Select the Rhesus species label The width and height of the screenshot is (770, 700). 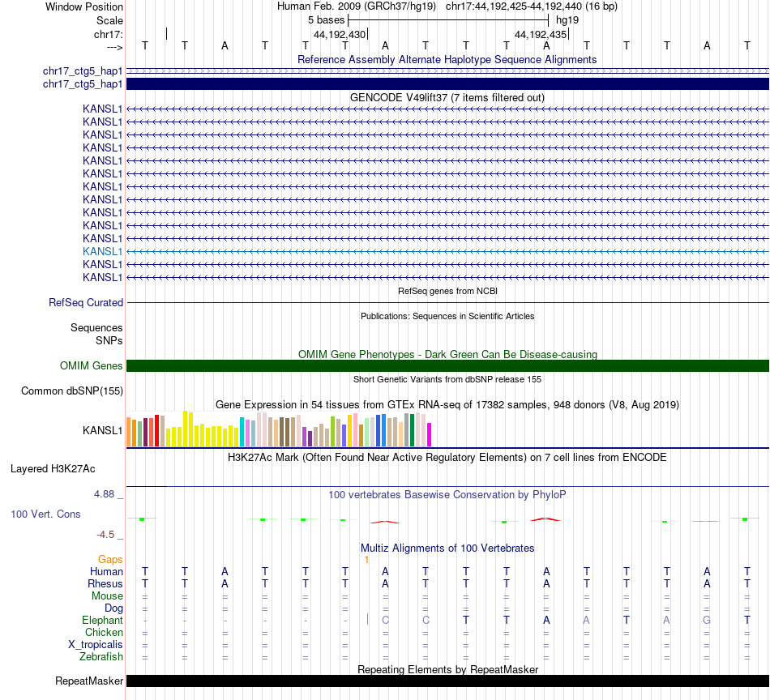coord(105,583)
